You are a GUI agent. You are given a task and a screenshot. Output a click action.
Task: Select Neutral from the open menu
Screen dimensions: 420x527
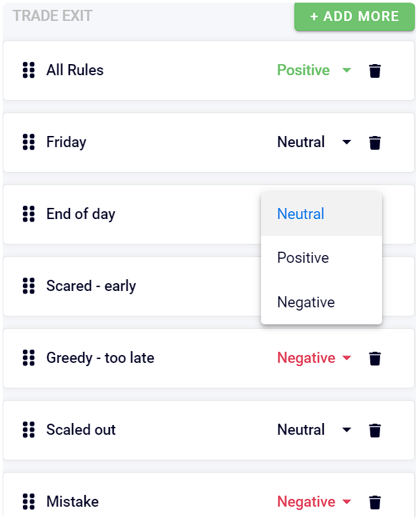pyautogui.click(x=301, y=214)
